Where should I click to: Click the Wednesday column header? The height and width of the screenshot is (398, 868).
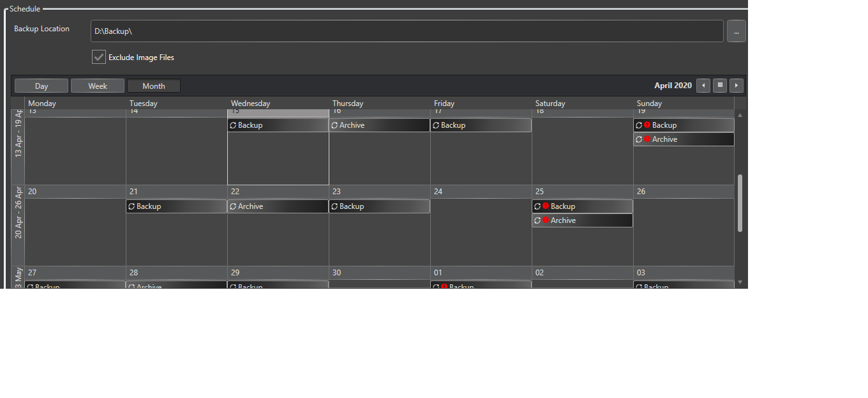point(250,103)
